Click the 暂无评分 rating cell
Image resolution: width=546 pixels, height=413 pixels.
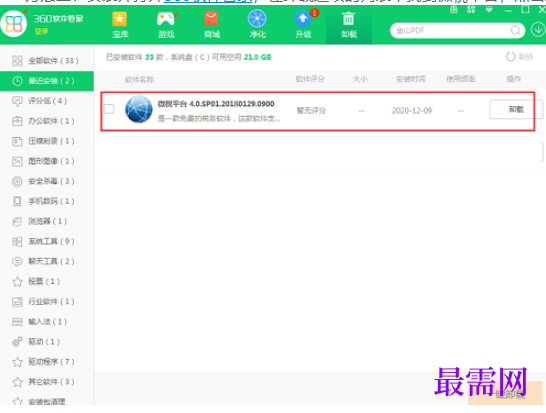(311, 111)
